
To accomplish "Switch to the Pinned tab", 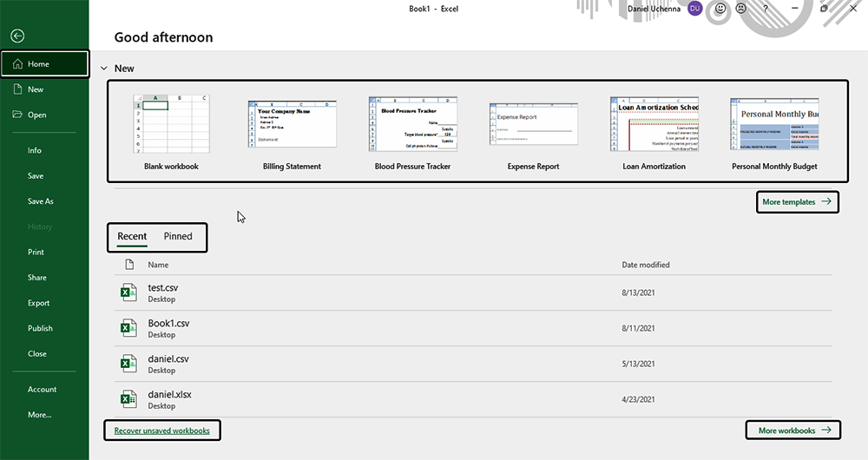I will [x=178, y=236].
